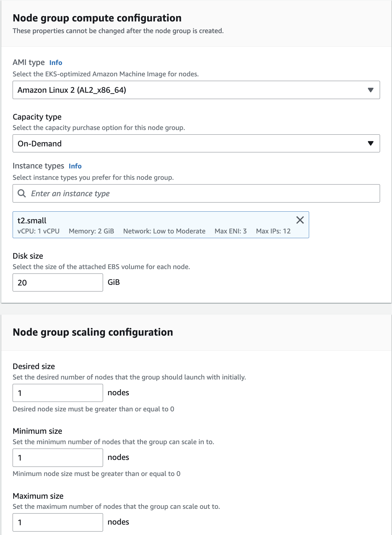Viewport: 392px width, 535px height.
Task: Click the Disk size input field
Action: click(58, 282)
